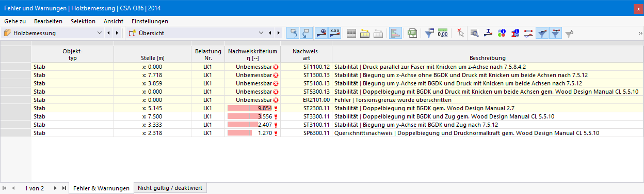Select the row header of the ST3300.11 row
Screen dimensions: 644x194
[15, 116]
